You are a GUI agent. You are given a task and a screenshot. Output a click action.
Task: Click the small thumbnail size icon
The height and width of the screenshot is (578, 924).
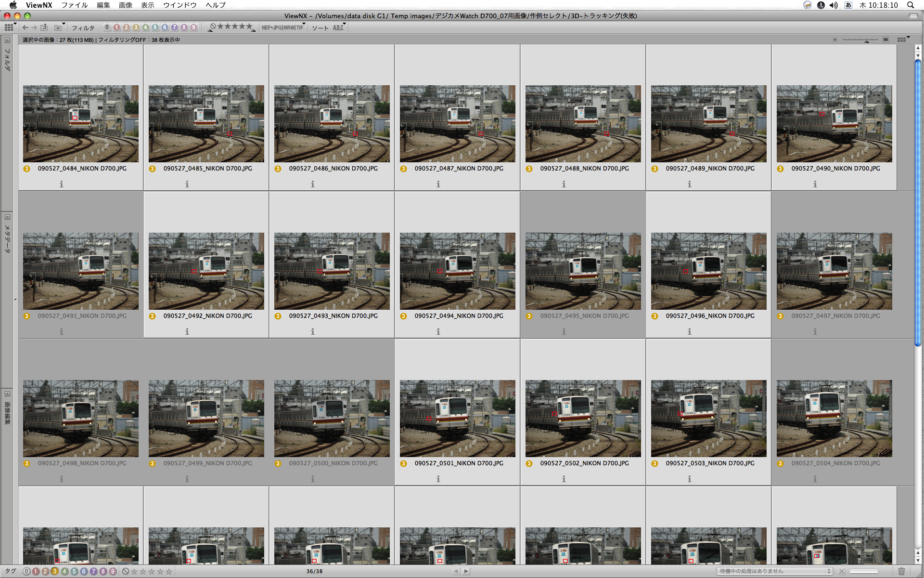(x=835, y=39)
